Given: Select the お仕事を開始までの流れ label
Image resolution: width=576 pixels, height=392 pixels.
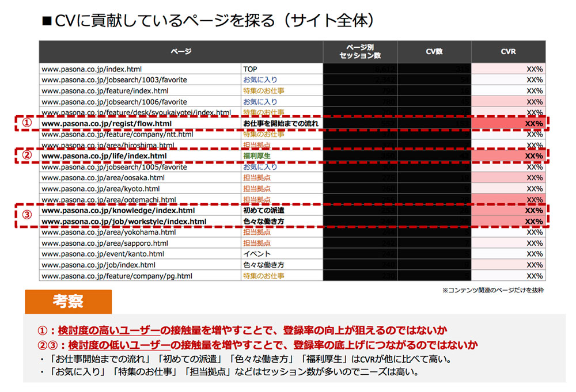Looking at the screenshot, I should tap(280, 123).
